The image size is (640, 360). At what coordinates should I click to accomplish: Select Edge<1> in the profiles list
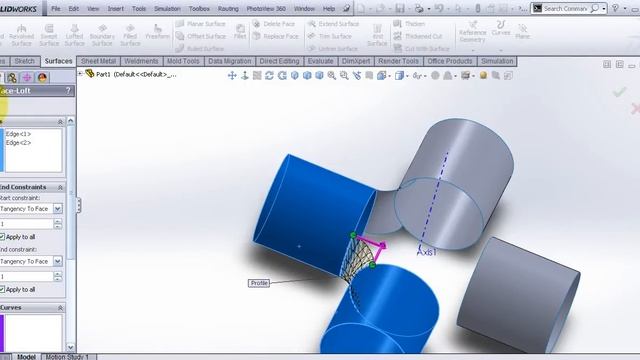coord(18,134)
